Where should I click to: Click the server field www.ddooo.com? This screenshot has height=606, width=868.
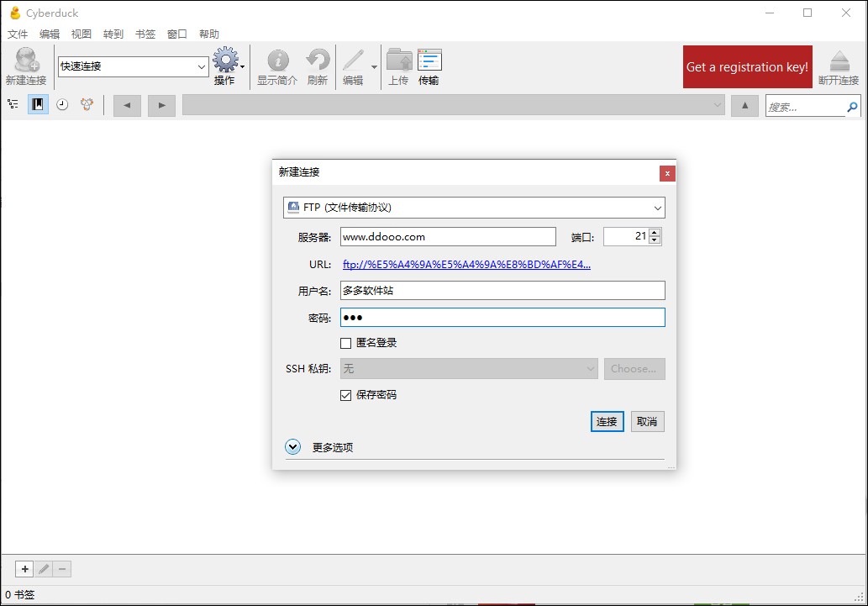tap(448, 236)
